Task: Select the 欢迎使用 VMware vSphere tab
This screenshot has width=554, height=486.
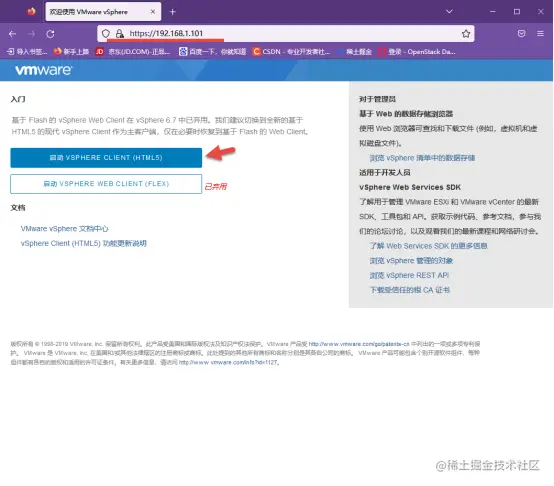Action: coord(103,12)
